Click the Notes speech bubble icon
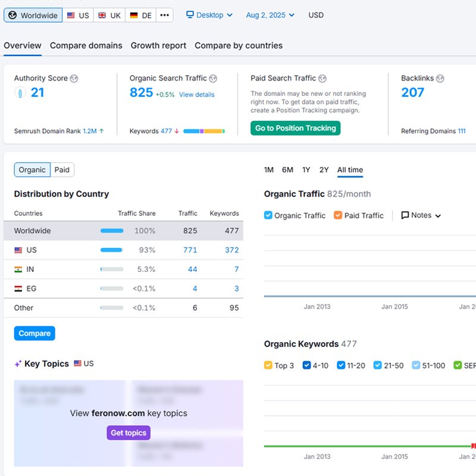 click(x=405, y=215)
